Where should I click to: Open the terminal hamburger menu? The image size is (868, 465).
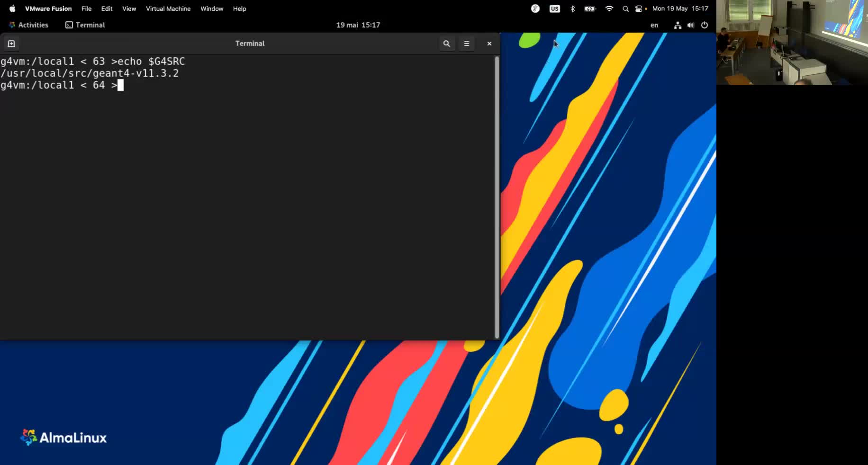click(x=467, y=44)
